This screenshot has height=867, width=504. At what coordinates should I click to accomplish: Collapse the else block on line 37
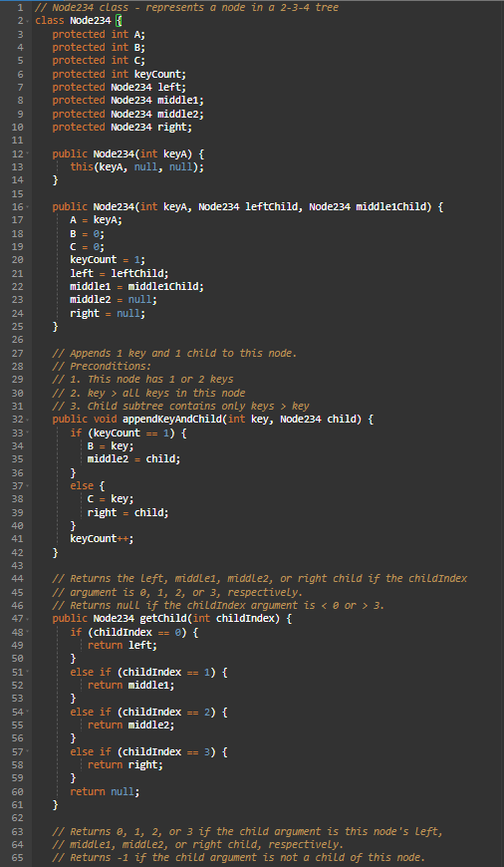[x=27, y=485]
